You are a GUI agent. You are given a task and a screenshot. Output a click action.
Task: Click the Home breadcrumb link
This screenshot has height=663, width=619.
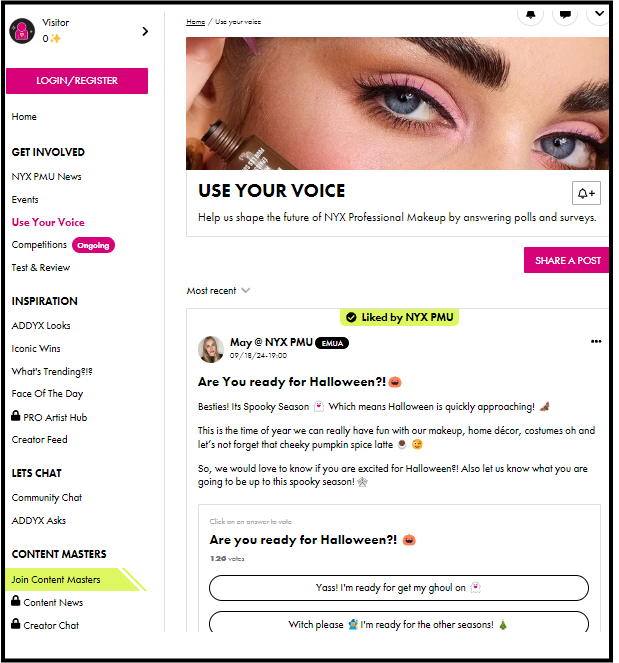pyautogui.click(x=195, y=22)
